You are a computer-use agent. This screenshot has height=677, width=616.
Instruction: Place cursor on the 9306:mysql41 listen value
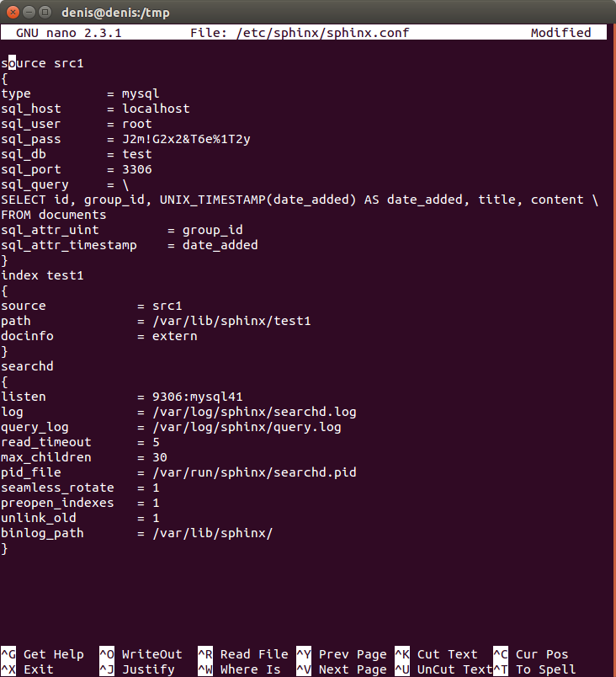pos(198,397)
